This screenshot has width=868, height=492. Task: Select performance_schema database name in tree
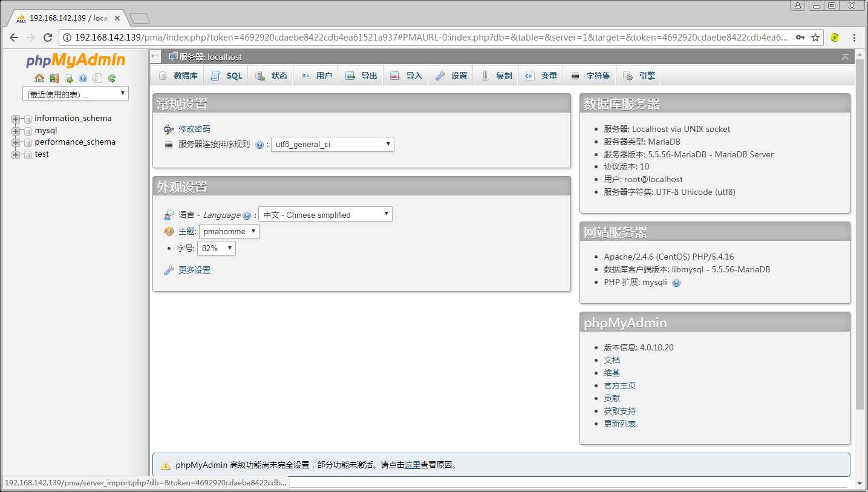coord(75,142)
